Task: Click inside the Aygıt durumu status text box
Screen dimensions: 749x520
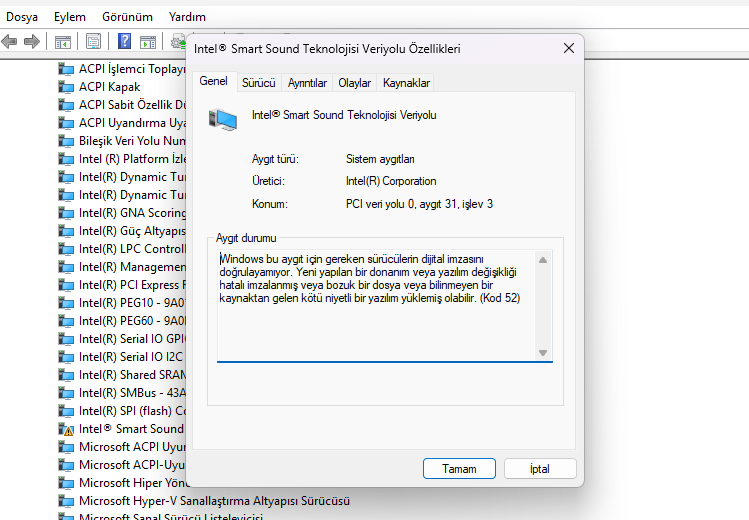Action: click(x=376, y=306)
